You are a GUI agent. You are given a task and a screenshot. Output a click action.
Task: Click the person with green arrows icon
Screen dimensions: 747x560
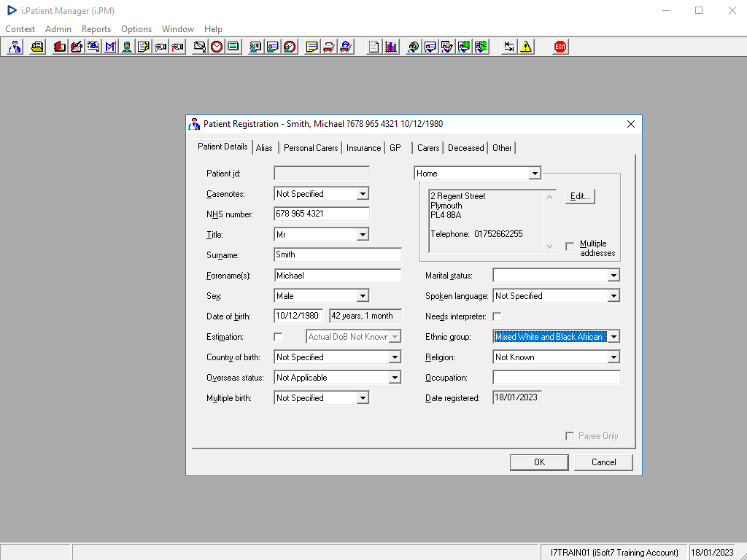point(481,47)
